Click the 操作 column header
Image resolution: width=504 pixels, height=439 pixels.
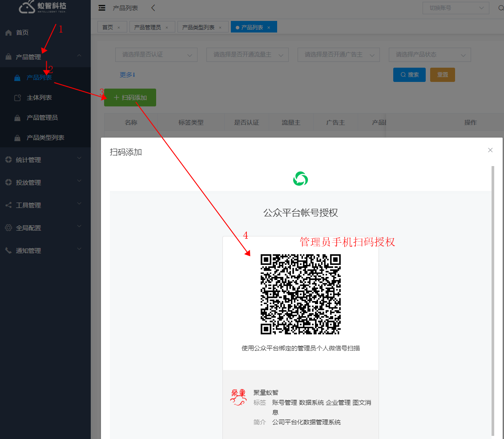(x=471, y=122)
